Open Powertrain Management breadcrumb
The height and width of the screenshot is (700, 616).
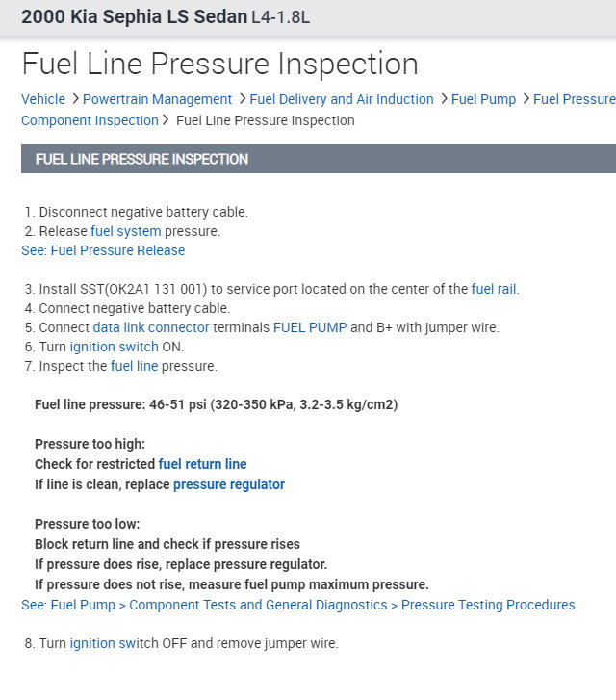(x=158, y=99)
